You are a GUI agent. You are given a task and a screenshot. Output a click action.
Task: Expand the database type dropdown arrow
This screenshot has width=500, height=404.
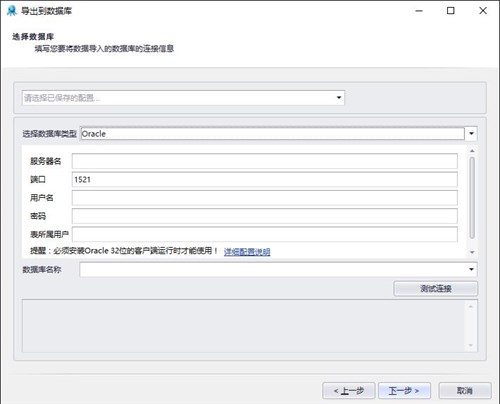[471, 134]
